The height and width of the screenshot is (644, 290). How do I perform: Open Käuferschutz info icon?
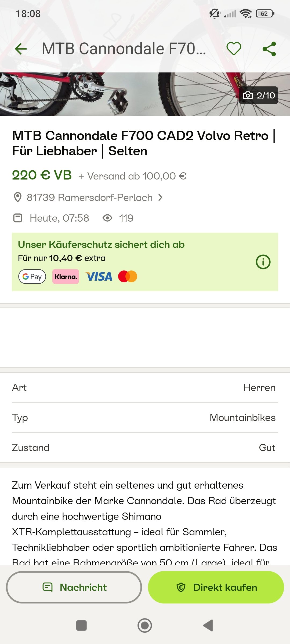point(263,262)
